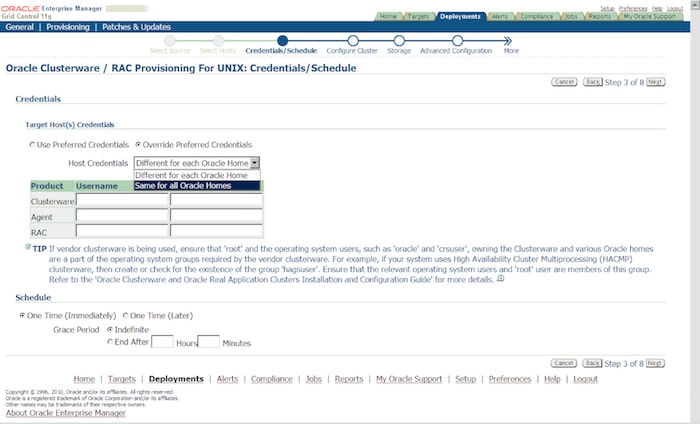
Task: Click the footer Jobs link
Action: pos(314,379)
